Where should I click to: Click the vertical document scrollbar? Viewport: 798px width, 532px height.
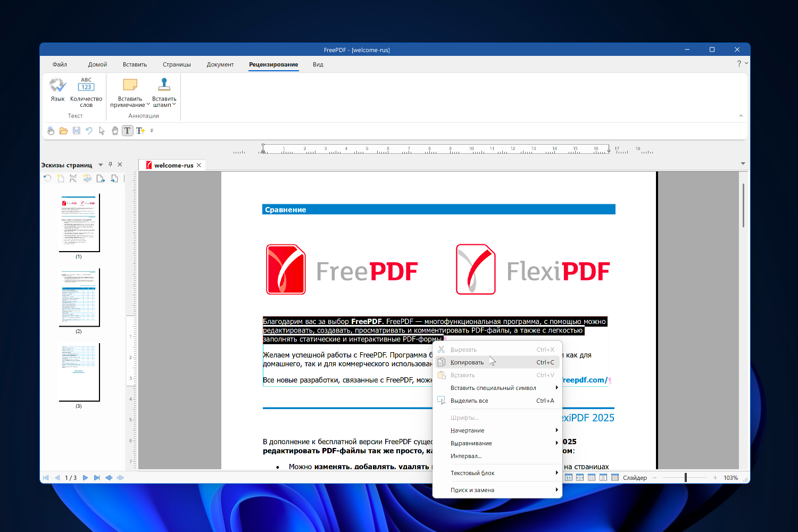[743, 206]
